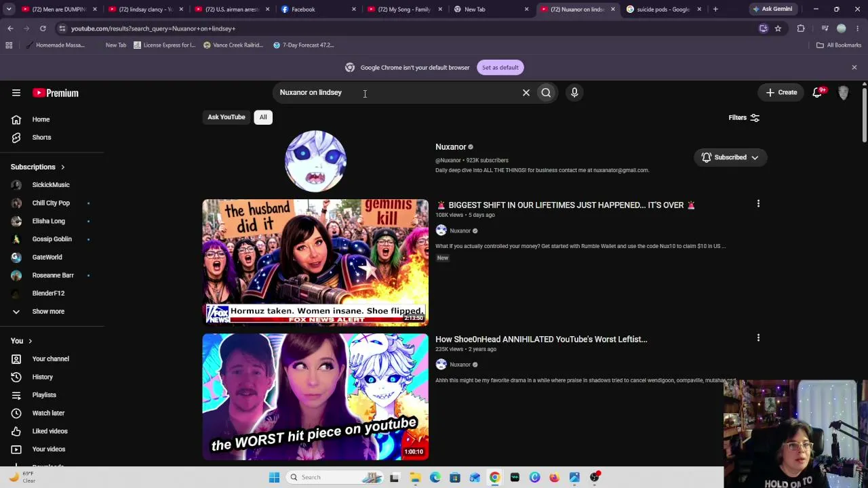This screenshot has width=868, height=488.
Task: Open the Filters panel
Action: coord(744,118)
